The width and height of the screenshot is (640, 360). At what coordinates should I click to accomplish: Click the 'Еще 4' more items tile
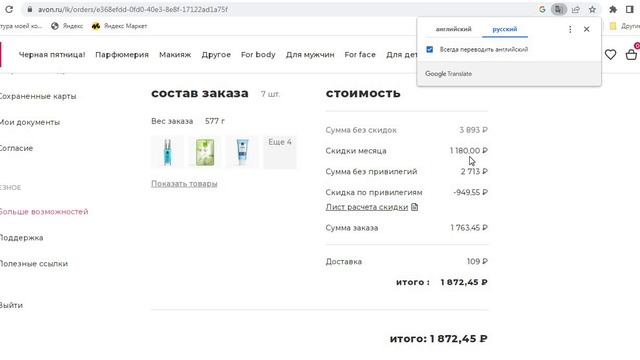[x=280, y=152]
